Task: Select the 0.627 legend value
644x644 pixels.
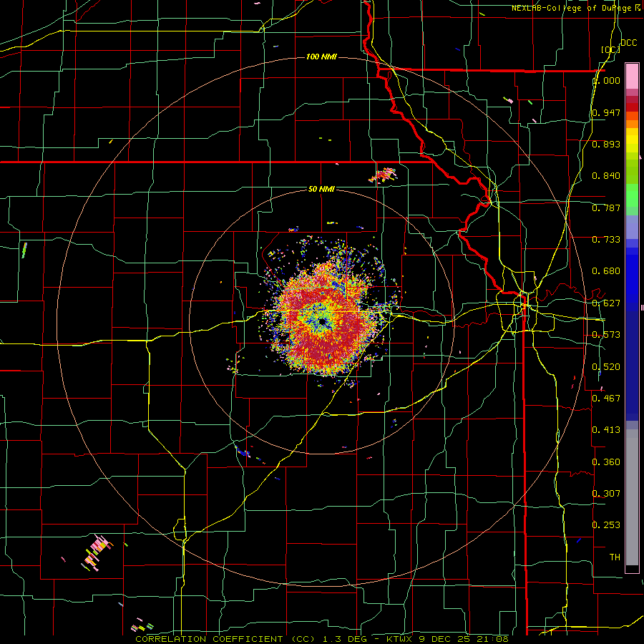Action: pos(606,303)
